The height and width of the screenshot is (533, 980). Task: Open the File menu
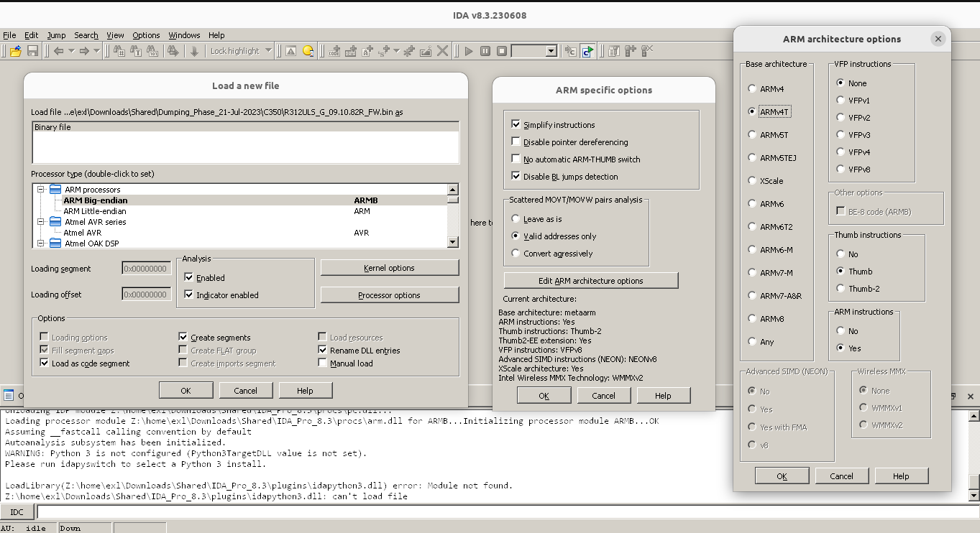[9, 35]
